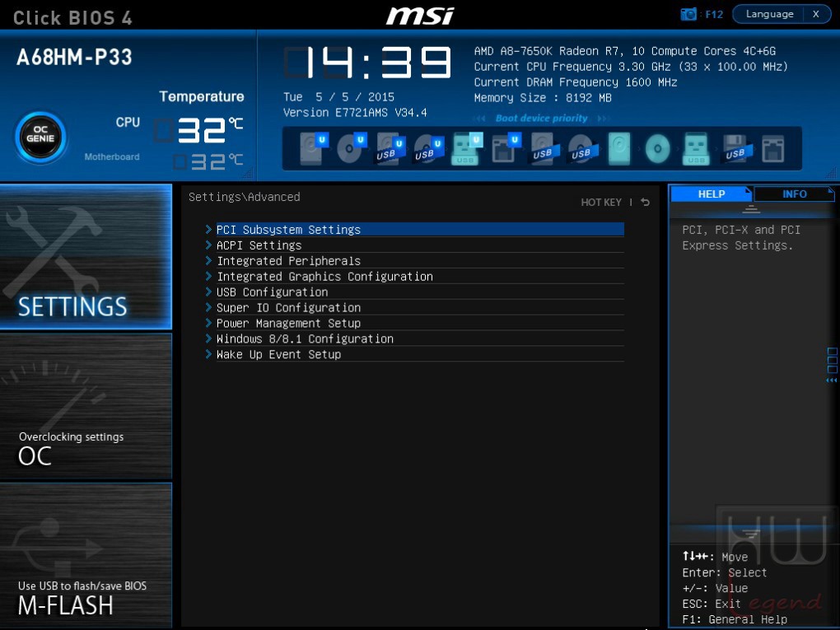Select the highlighted UEFI USB key boot icon
This screenshot has width=840, height=630.
[x=467, y=148]
